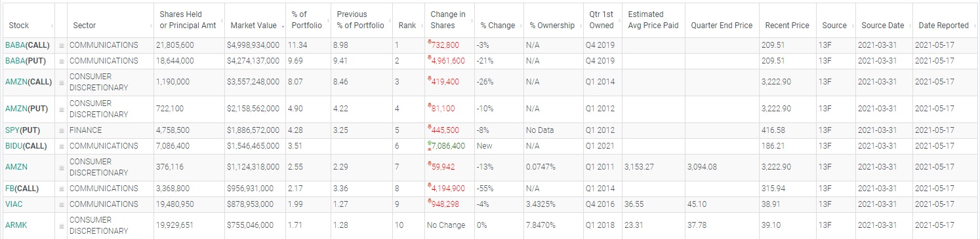Sort by the Rank column header

[407, 26]
